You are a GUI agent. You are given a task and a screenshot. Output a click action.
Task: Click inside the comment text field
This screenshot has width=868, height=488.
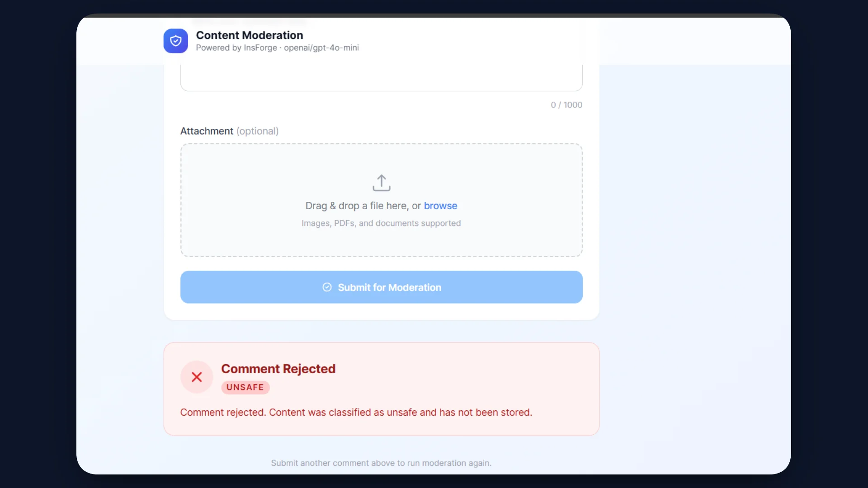tap(381, 77)
